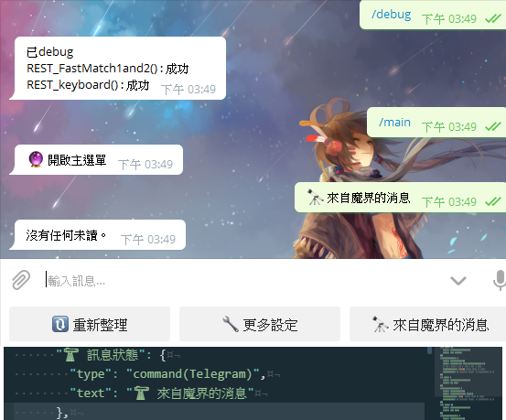Screen dimensions: 506x420
Task: Click the 更多設定 settings keyboard button
Action: (x=260, y=324)
